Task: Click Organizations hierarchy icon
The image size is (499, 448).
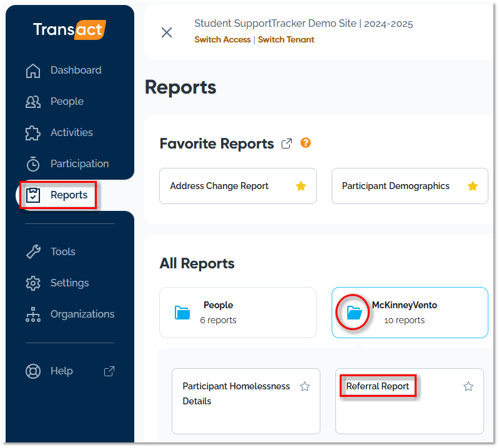Action: 33,314
